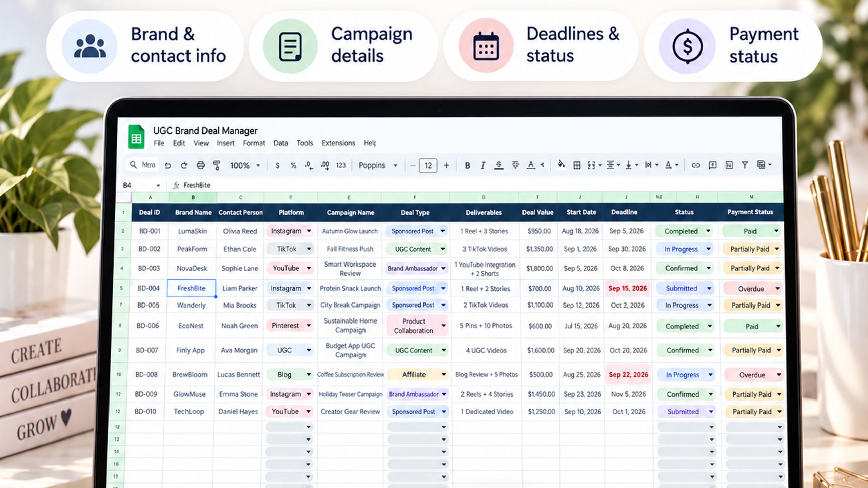
Task: Click the Google Sheets logo icon
Action: point(136,137)
